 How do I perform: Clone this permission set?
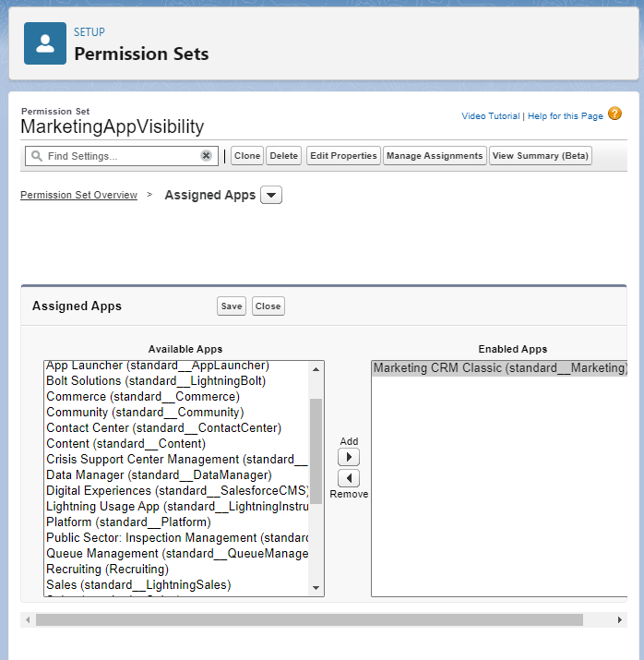(247, 156)
